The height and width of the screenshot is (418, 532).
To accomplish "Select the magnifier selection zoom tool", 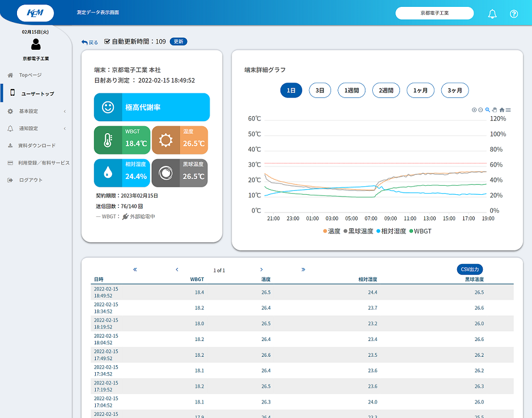I will point(487,110).
